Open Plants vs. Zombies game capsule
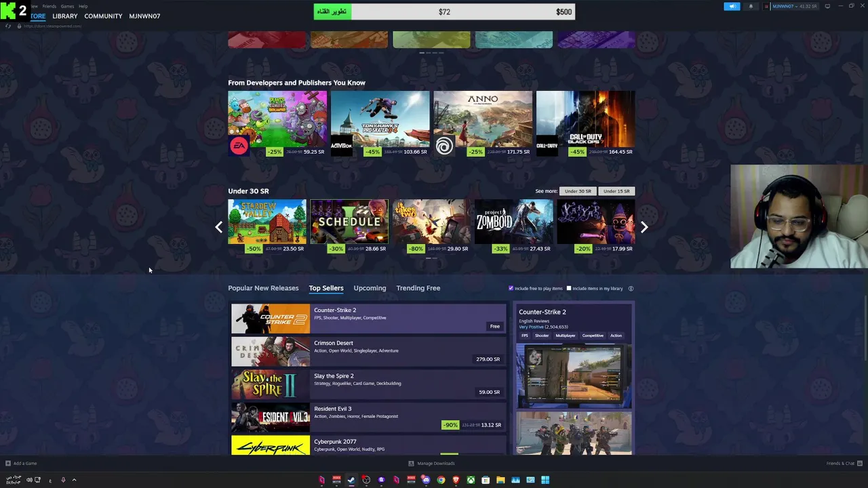 tap(277, 123)
